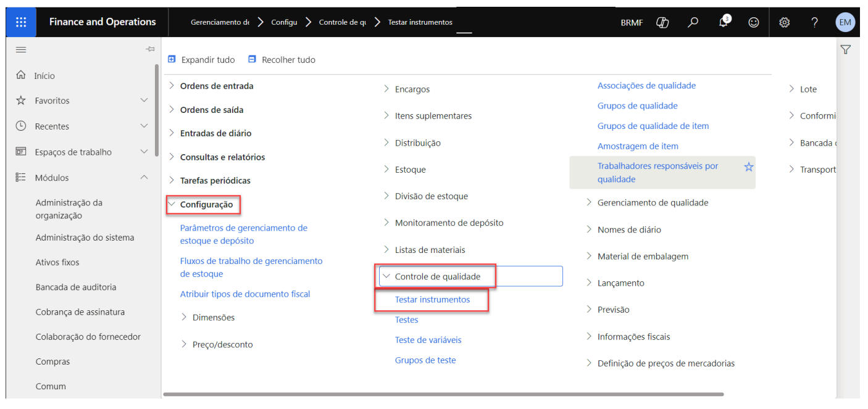The width and height of the screenshot is (868, 409).
Task: Open the settings gear icon
Action: (784, 22)
